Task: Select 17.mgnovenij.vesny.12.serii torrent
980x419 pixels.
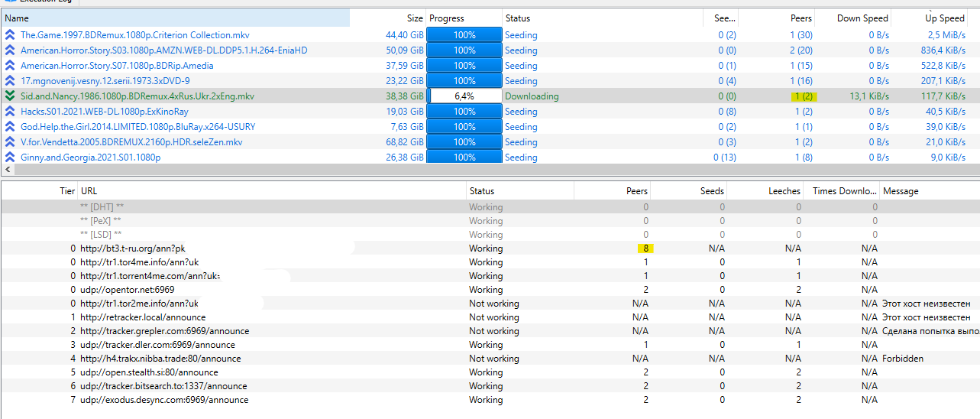Action: [105, 81]
